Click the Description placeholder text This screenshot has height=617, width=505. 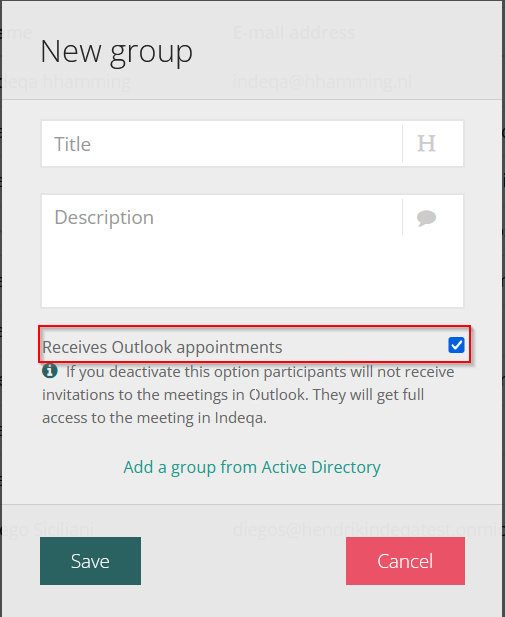[104, 218]
